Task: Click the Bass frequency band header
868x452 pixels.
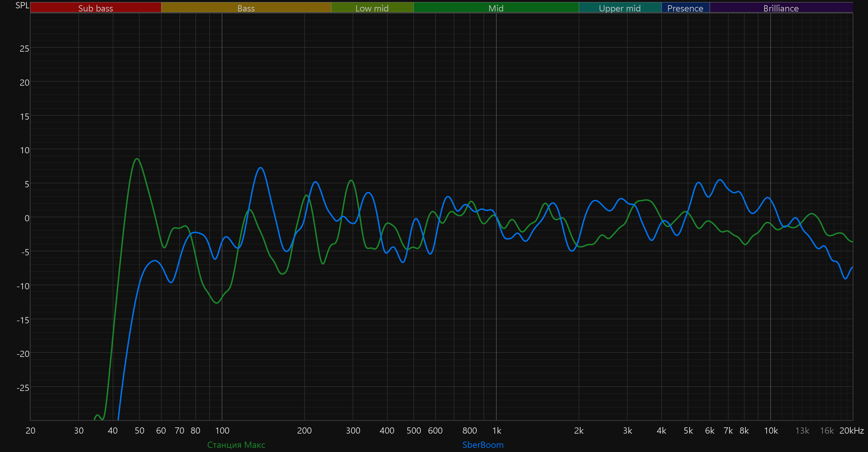Action: point(246,8)
